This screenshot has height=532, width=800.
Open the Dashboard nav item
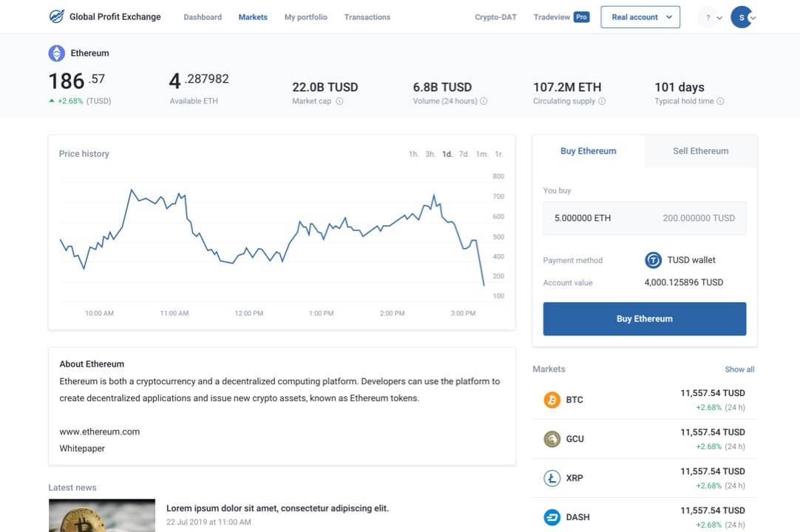pyautogui.click(x=203, y=17)
